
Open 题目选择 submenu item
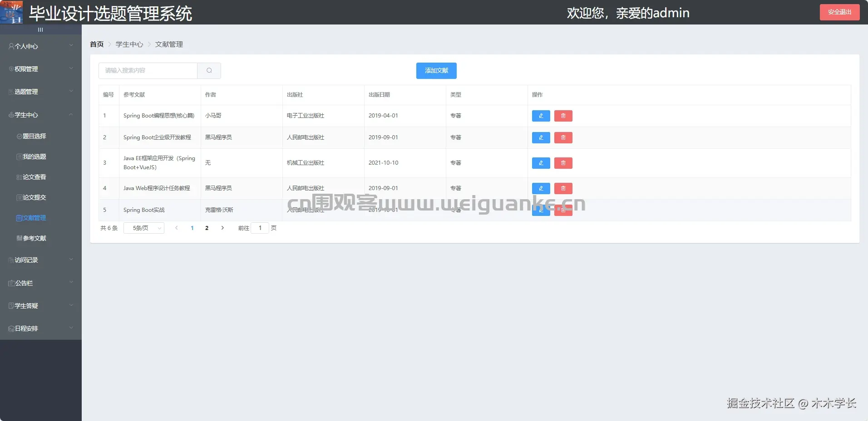coord(41,136)
